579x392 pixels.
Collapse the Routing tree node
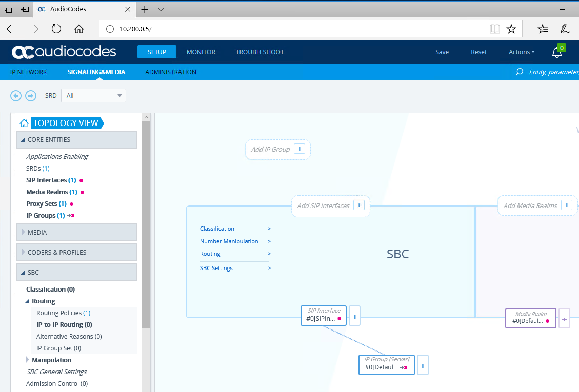(27, 301)
